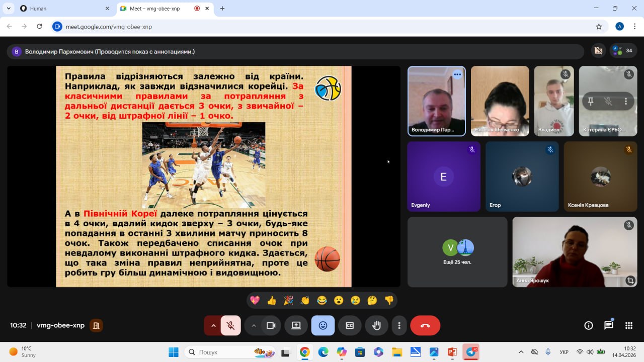Click the Meet address bar URL
Viewport: 644px width, 362px height.
[x=109, y=27]
